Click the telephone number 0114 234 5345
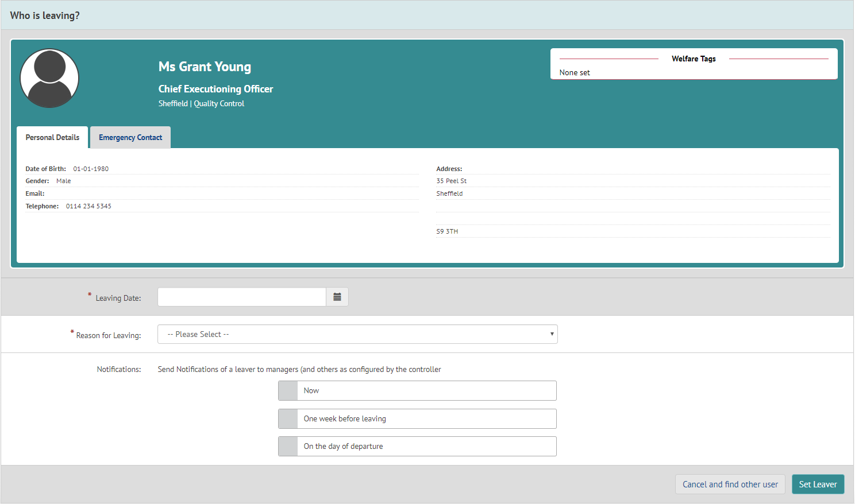855x504 pixels. click(88, 206)
